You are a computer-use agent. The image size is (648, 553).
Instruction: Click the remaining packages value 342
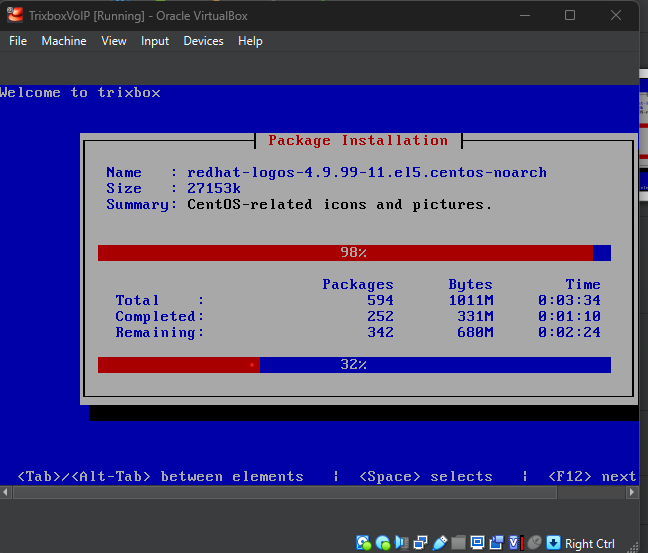(380, 332)
